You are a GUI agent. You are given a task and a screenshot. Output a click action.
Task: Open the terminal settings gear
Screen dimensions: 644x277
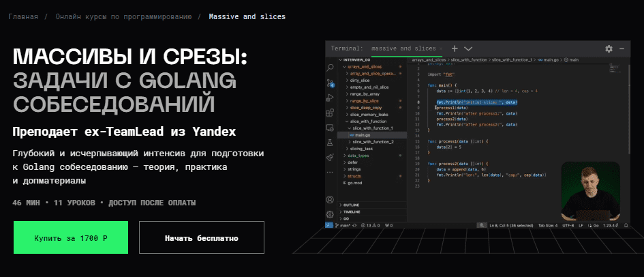609,49
